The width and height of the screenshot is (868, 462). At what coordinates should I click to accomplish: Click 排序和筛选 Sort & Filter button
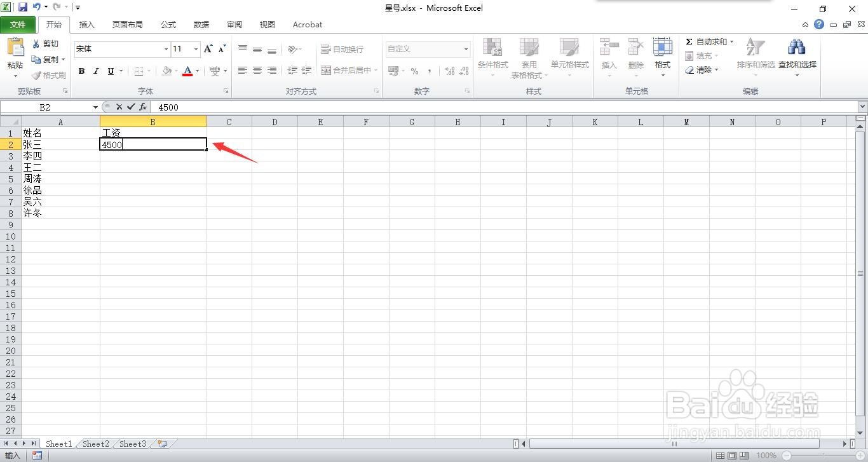(756, 57)
